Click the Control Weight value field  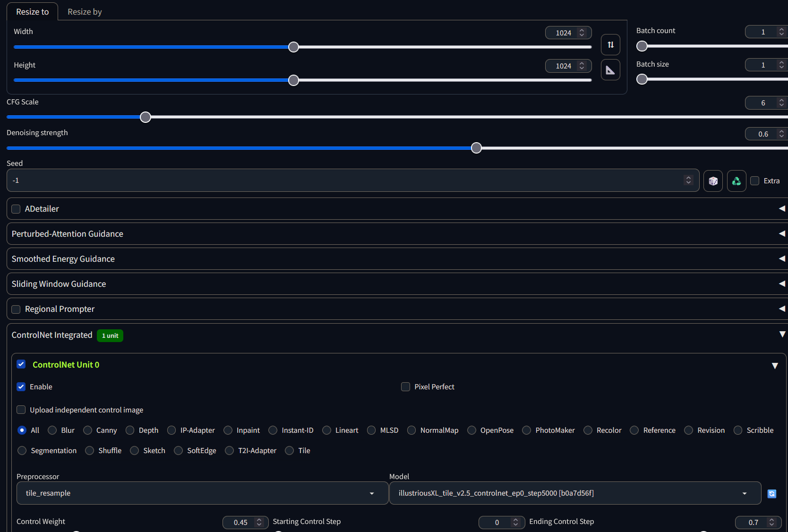pyautogui.click(x=246, y=522)
